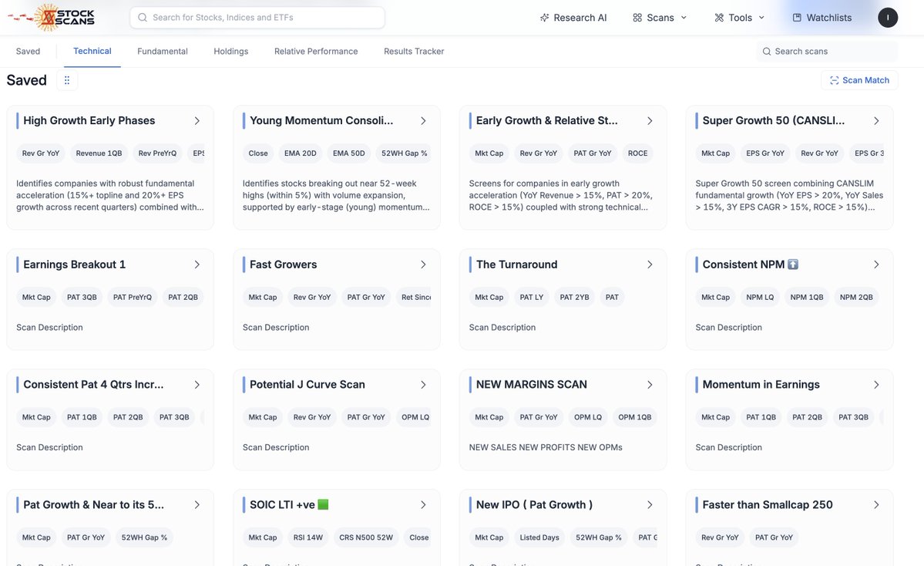
Task: Open Consistent NPM card arrow
Action: (x=876, y=264)
